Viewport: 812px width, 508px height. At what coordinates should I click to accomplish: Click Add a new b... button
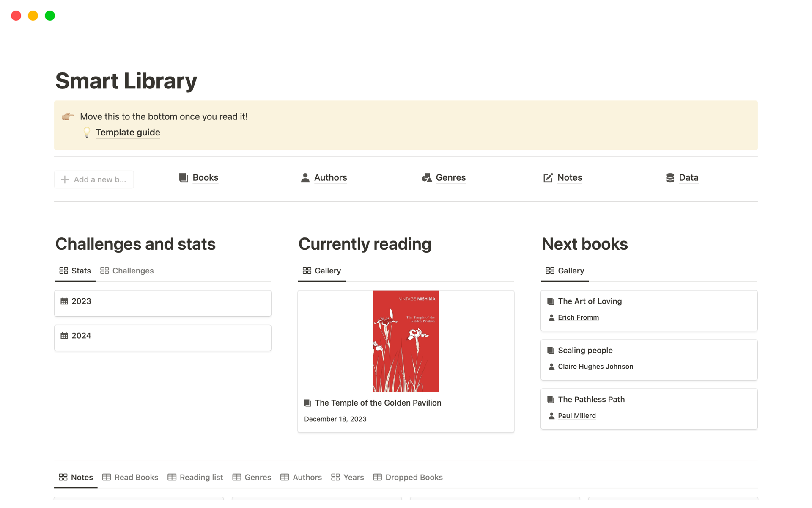94,179
